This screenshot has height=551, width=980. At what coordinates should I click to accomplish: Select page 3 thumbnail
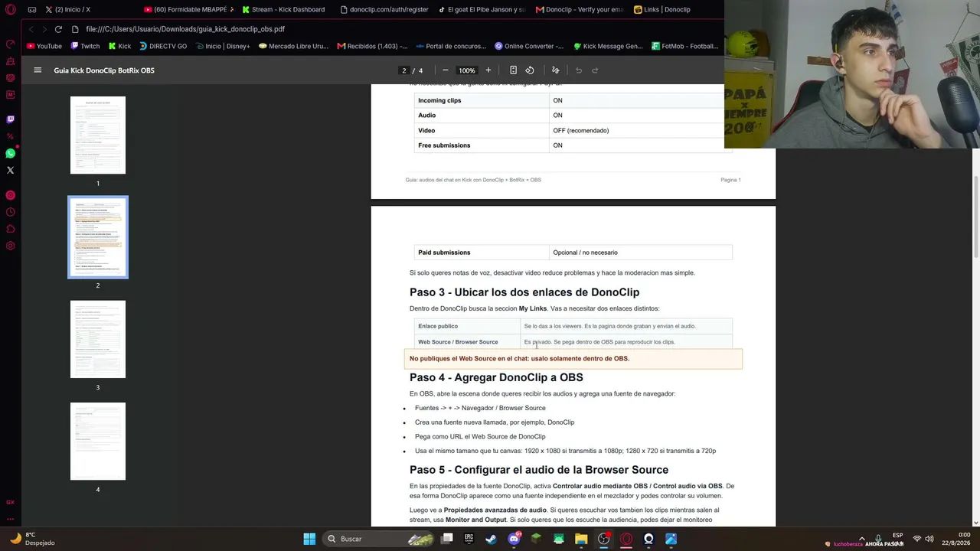point(98,339)
